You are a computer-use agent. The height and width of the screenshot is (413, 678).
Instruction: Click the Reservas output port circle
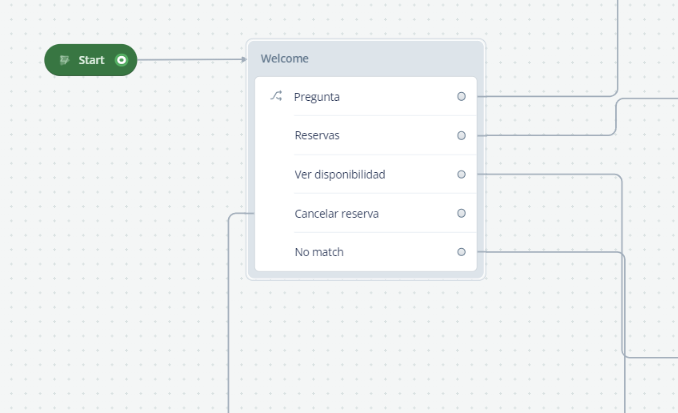(x=461, y=135)
